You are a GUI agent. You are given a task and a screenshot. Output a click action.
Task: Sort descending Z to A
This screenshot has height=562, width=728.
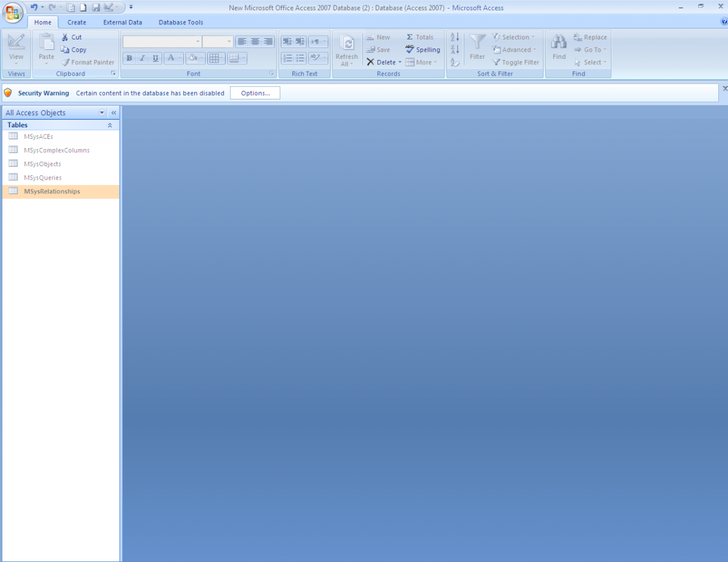click(x=455, y=50)
